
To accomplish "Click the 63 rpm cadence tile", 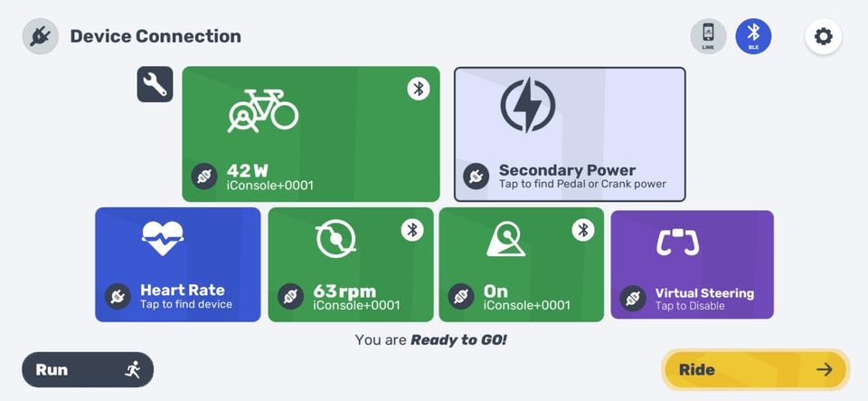I will coord(351,264).
